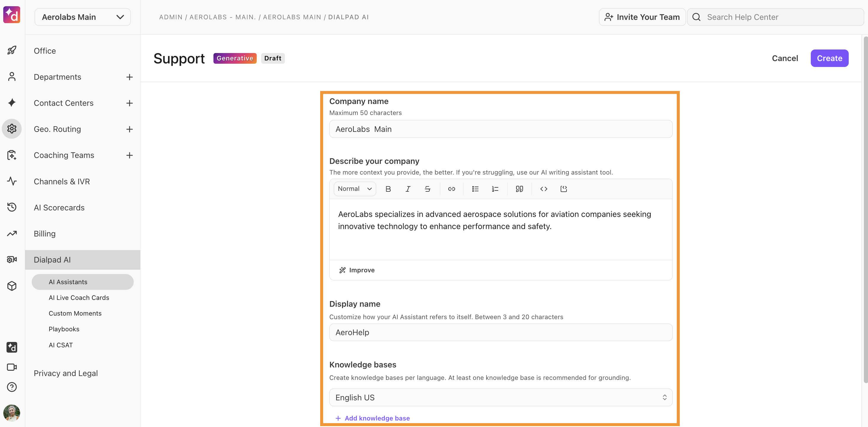Cancel the assistant creation
The height and width of the screenshot is (427, 868).
(785, 58)
